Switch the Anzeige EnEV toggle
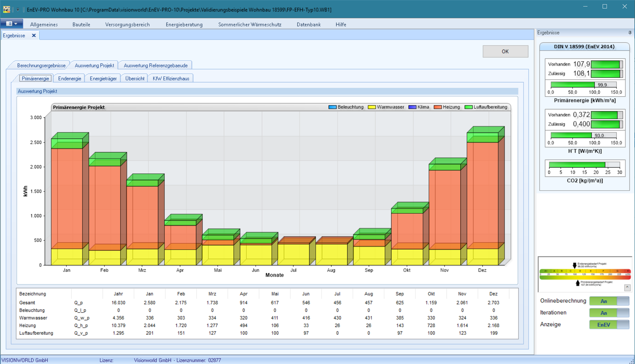 tap(609, 325)
